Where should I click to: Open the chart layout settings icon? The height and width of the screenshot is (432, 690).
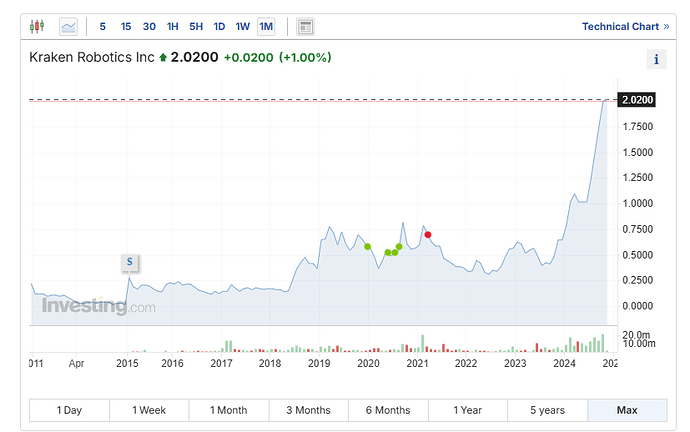pos(305,27)
